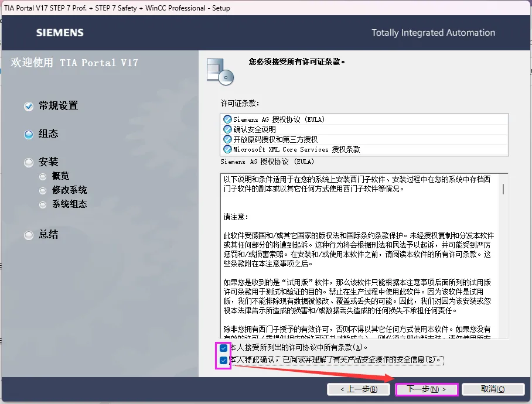Viewport: 532px width, 404px height.
Task: Toggle checkbox 本人接受所列出的许可协议中所有条款(A)
Action: [x=223, y=348]
